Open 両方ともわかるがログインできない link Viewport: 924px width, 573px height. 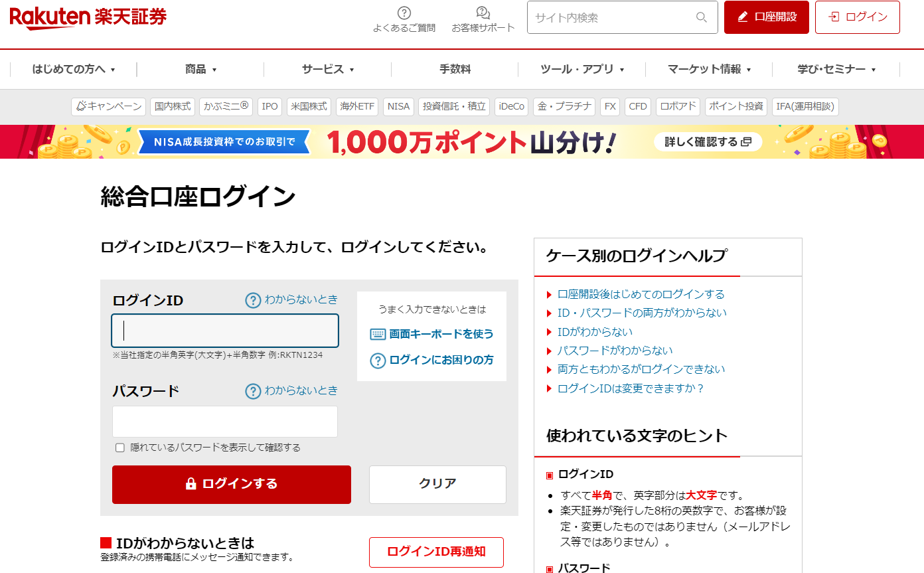(641, 369)
